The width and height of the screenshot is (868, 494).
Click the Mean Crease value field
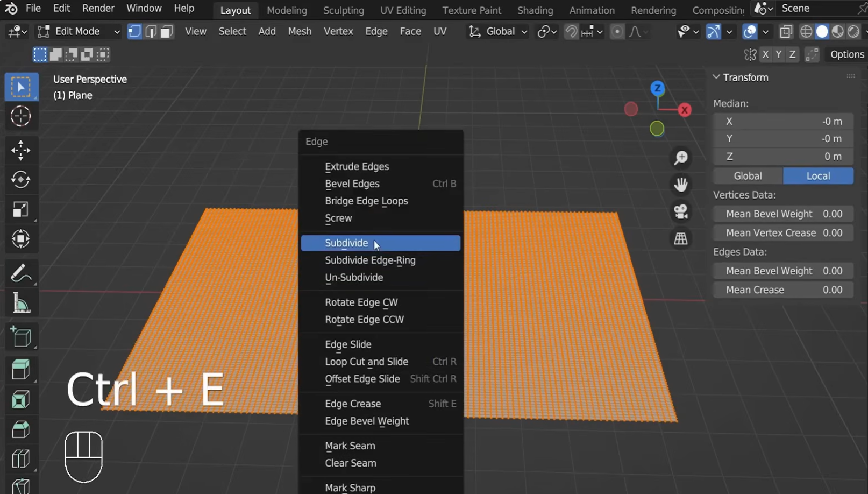click(x=784, y=290)
